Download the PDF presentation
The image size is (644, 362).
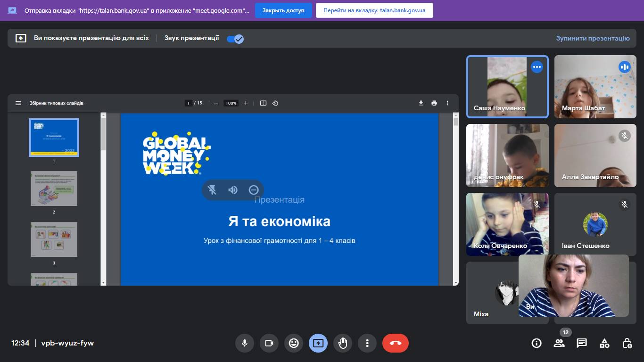pos(421,103)
